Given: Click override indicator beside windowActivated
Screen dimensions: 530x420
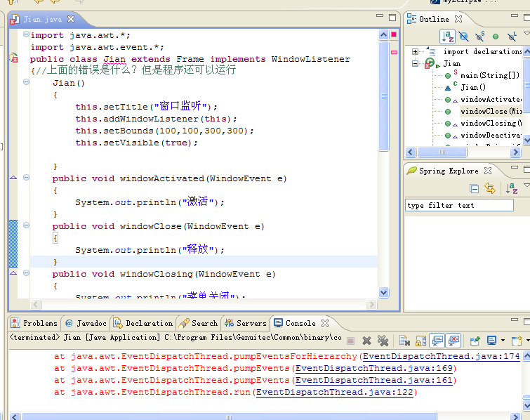Looking at the screenshot, I should [13, 177].
